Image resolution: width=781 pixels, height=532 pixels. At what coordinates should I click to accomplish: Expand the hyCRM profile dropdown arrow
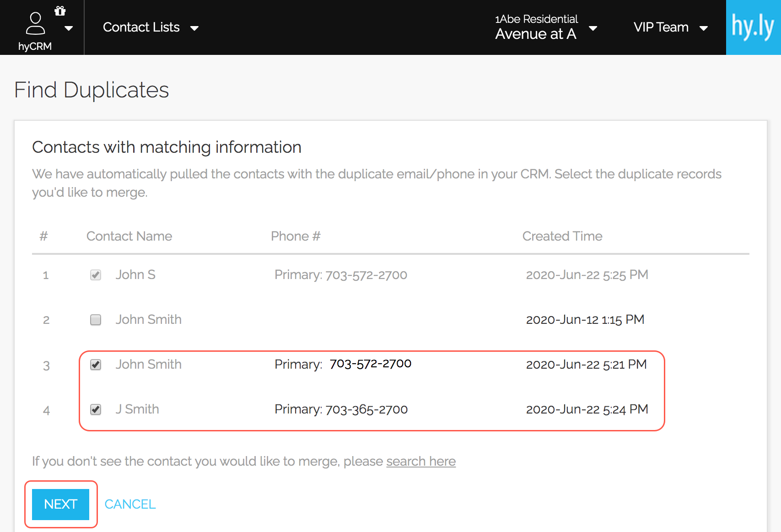coord(69,28)
